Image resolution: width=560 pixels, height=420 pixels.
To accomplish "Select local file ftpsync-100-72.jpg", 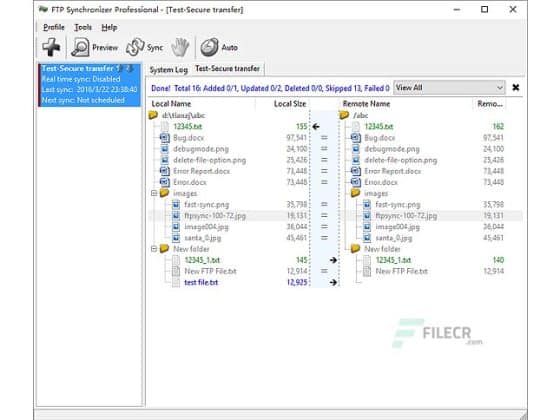I will click(x=215, y=216).
